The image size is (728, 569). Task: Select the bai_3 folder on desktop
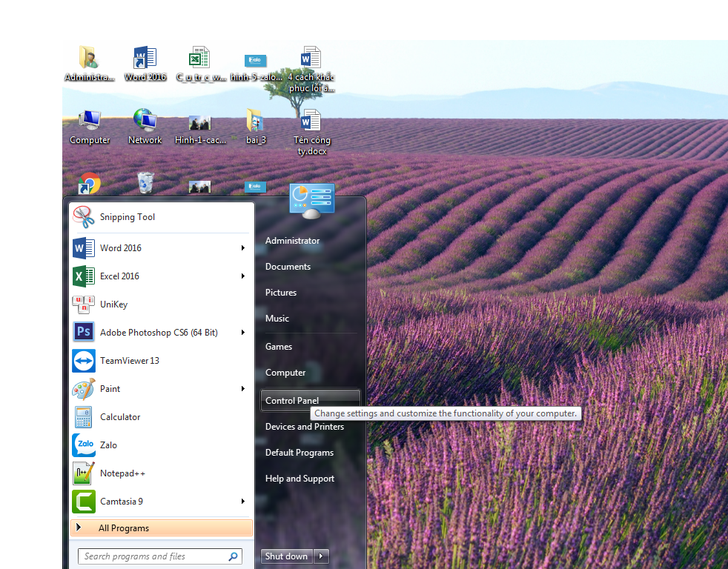256,127
